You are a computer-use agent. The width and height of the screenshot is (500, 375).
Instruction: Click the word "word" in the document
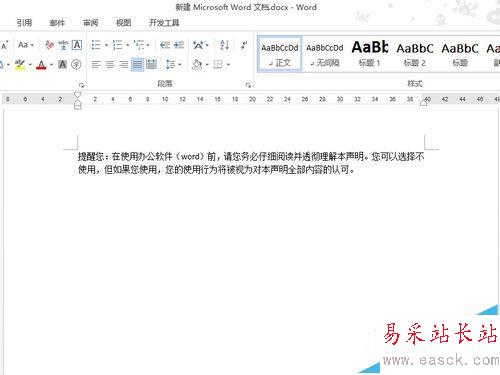pyautogui.click(x=190, y=156)
